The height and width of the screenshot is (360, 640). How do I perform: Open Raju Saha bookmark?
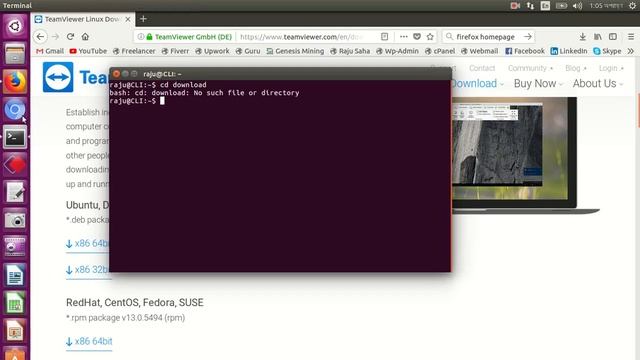pyautogui.click(x=350, y=51)
